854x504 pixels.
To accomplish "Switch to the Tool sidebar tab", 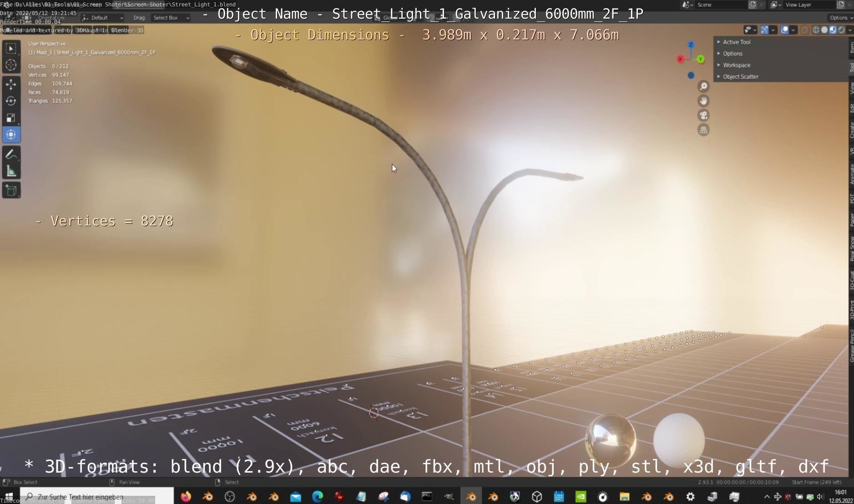I will tap(851, 67).
